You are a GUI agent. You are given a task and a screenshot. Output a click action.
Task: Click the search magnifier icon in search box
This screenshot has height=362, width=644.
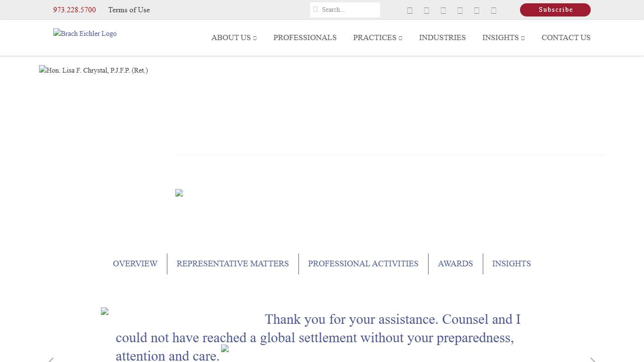316,10
